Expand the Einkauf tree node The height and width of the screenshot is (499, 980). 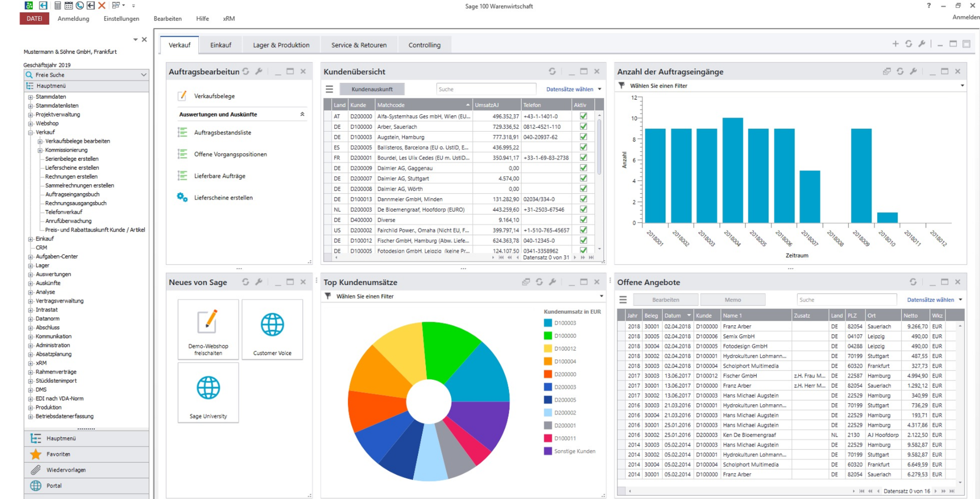click(x=30, y=239)
